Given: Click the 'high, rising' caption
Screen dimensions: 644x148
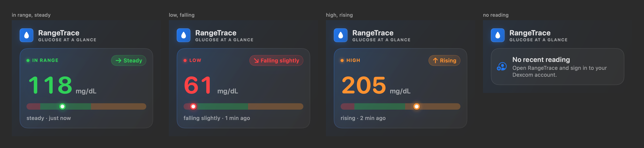Looking at the screenshot, I should point(339,15).
